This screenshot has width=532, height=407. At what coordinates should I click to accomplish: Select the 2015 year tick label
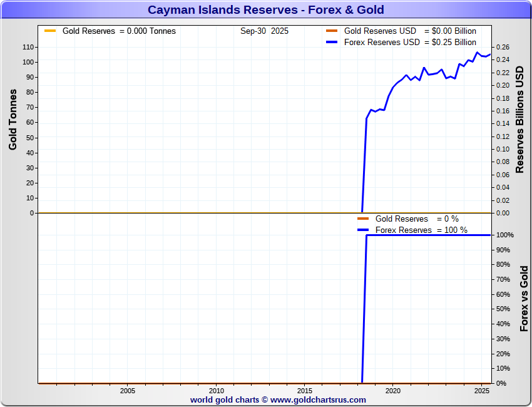[x=305, y=390]
